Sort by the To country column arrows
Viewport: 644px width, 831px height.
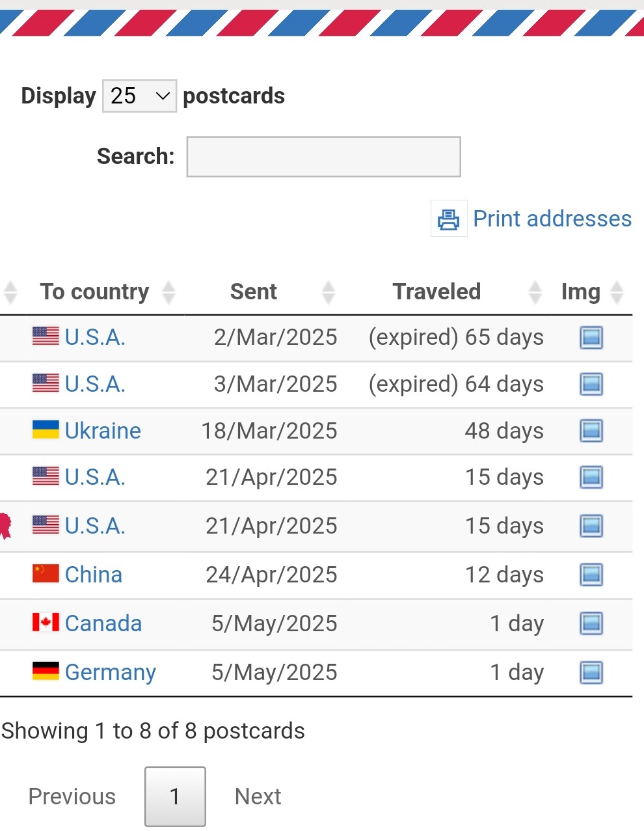click(x=168, y=292)
